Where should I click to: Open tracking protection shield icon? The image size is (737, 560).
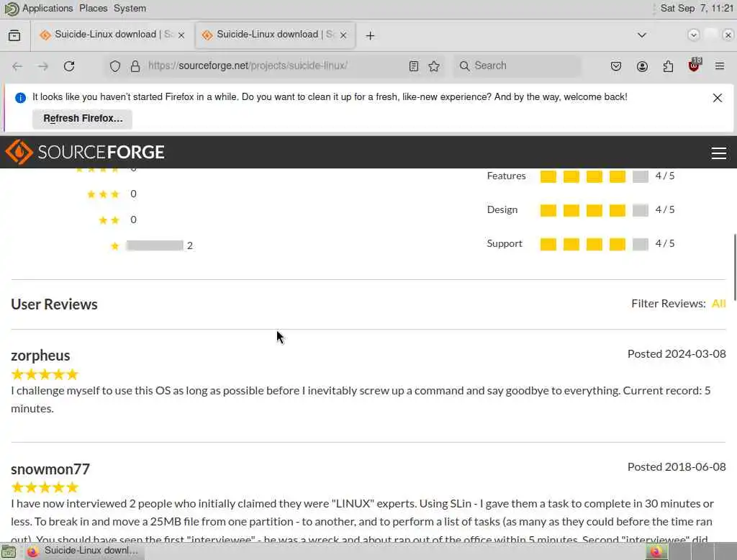[x=114, y=66]
